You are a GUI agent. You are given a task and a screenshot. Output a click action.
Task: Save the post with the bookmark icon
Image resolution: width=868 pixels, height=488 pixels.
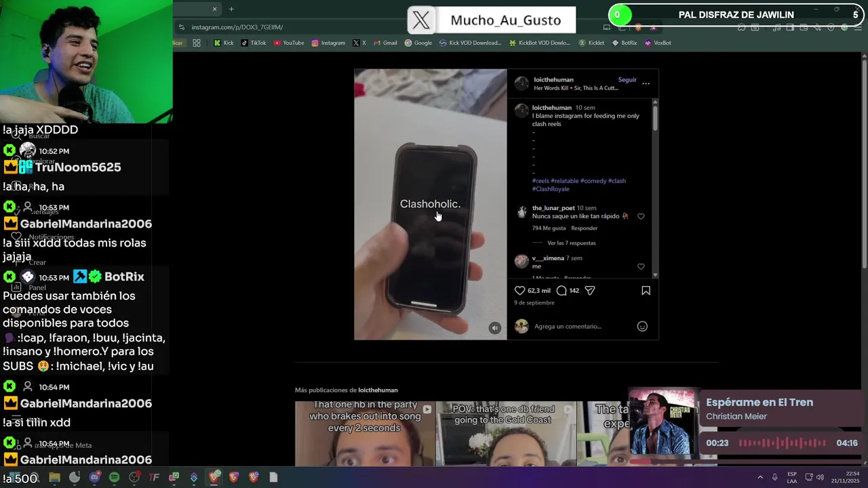click(x=646, y=291)
